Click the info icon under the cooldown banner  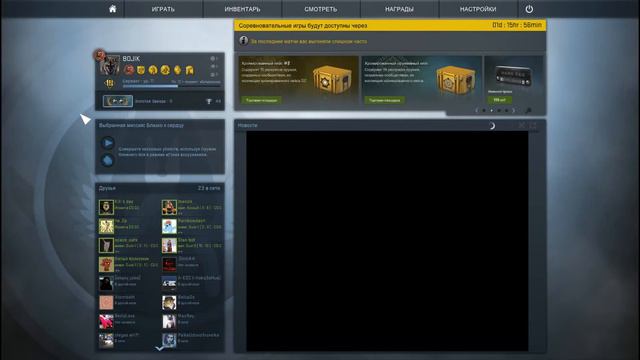[x=244, y=41]
